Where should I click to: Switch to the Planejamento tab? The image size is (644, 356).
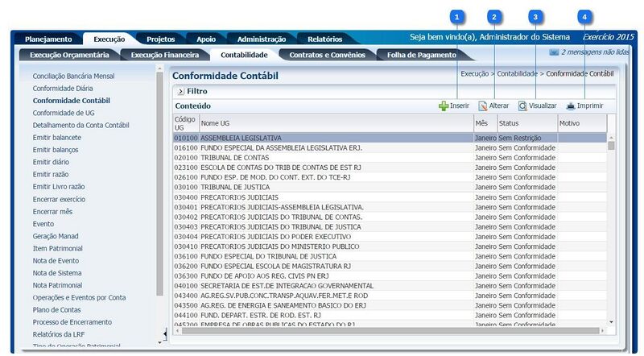[x=48, y=39]
